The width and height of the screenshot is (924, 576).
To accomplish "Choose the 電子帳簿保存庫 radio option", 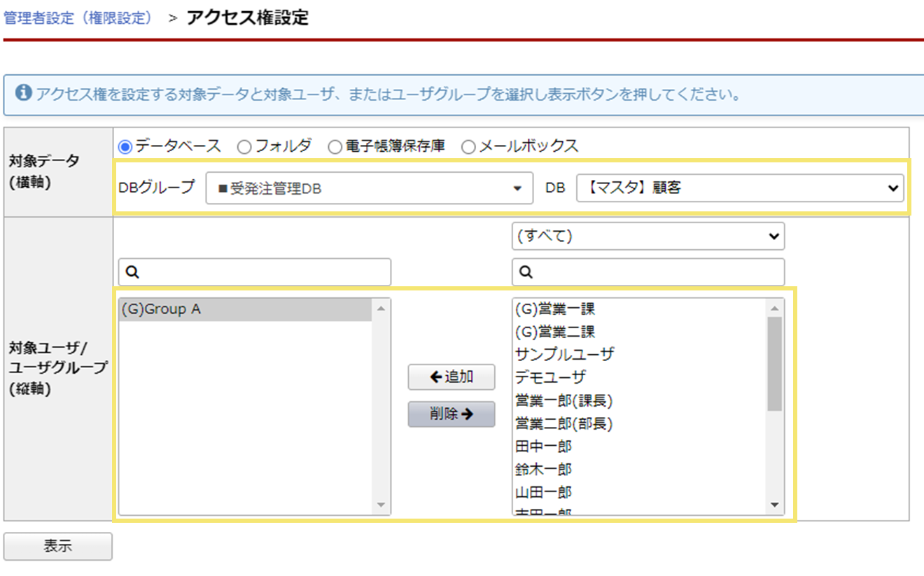I will pyautogui.click(x=335, y=147).
